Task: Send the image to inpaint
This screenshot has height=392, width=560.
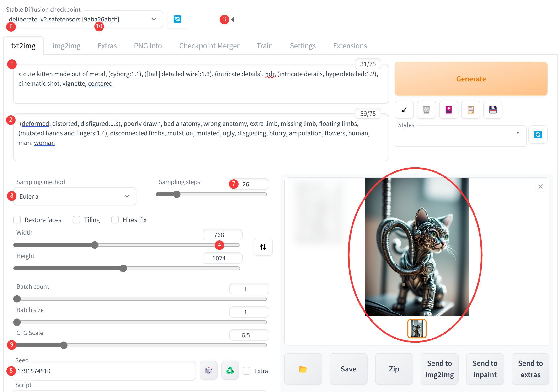Action: point(485,369)
